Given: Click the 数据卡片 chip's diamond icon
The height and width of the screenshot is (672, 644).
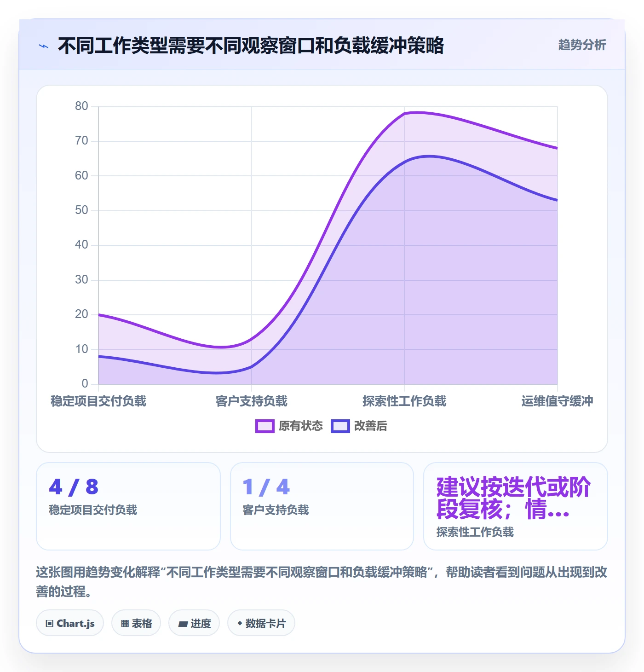Looking at the screenshot, I should coord(240,623).
